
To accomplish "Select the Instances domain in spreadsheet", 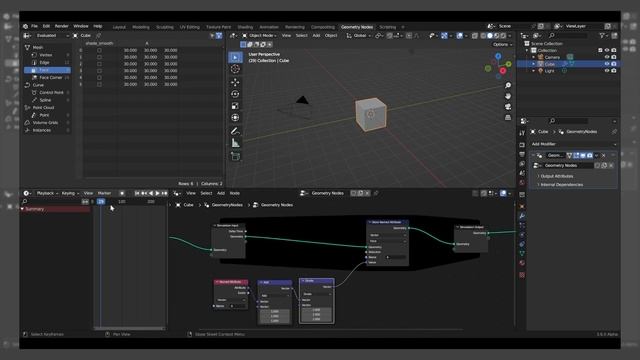I will coord(42,130).
